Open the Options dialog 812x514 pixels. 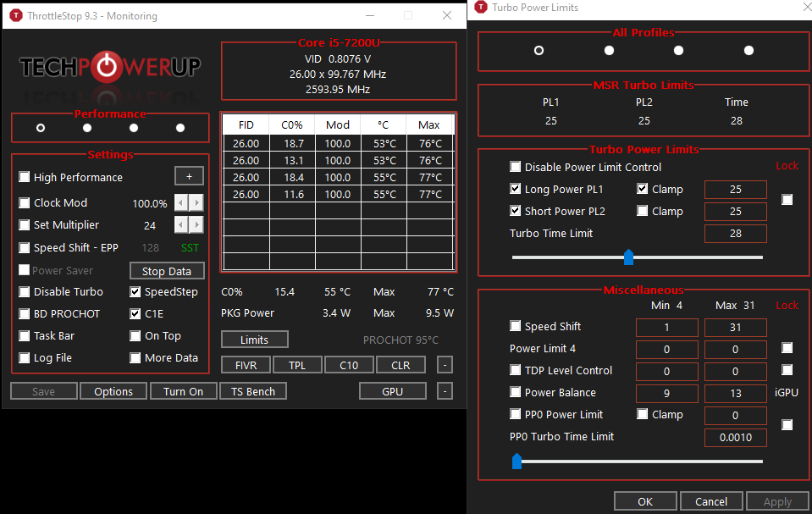(x=113, y=391)
